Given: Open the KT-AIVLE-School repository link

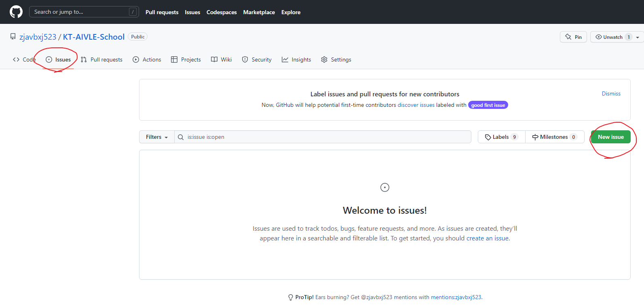Looking at the screenshot, I should (x=94, y=37).
